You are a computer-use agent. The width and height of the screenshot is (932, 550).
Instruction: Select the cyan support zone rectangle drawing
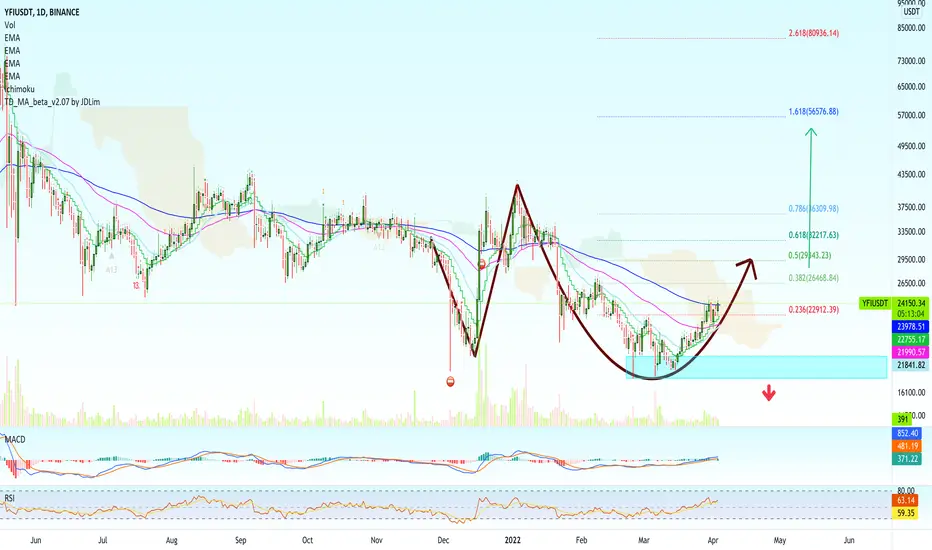[757, 367]
